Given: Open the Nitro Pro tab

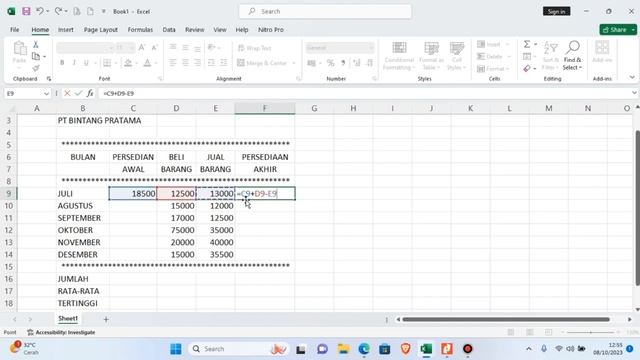Looking at the screenshot, I should point(271,30).
